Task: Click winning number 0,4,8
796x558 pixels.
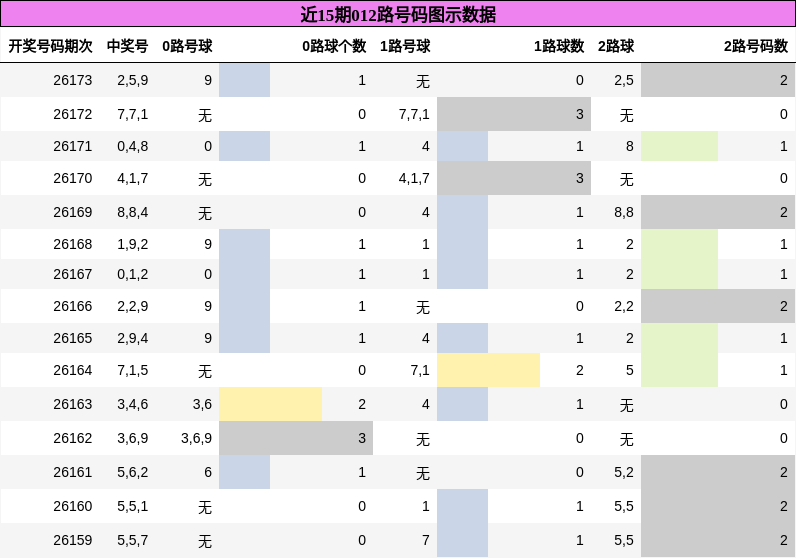Action: tap(132, 146)
